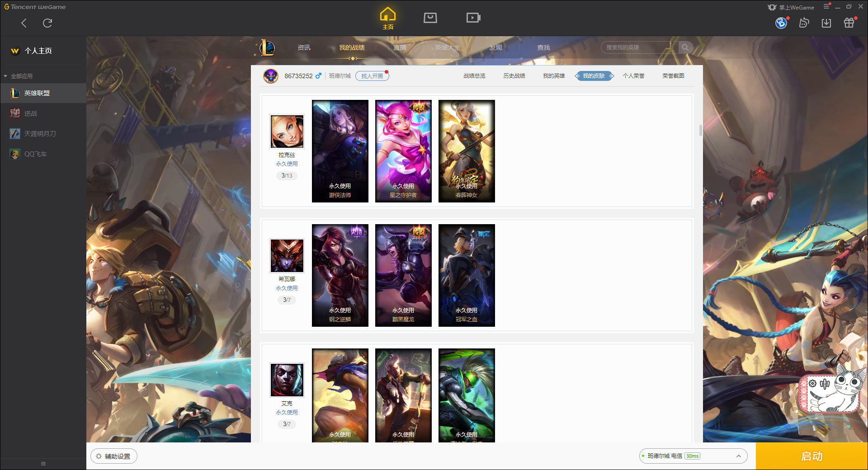This screenshot has height=470, width=868.
Task: Open the 游侠法师 skin card
Action: tap(340, 151)
